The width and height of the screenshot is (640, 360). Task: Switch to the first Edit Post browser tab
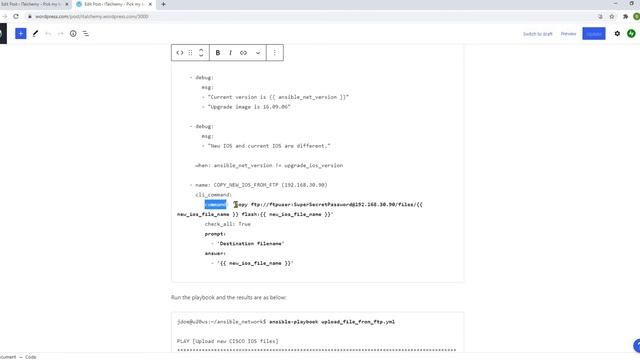(x=32, y=4)
